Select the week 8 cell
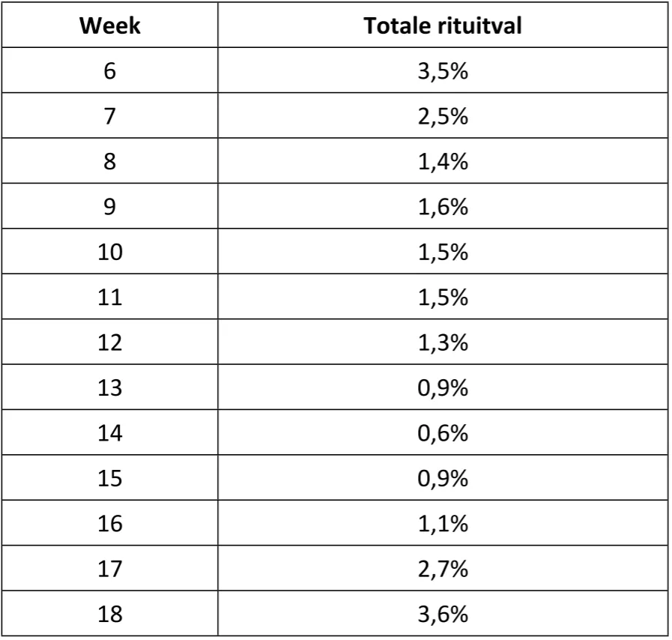The width and height of the screenshot is (672, 640). 109,161
